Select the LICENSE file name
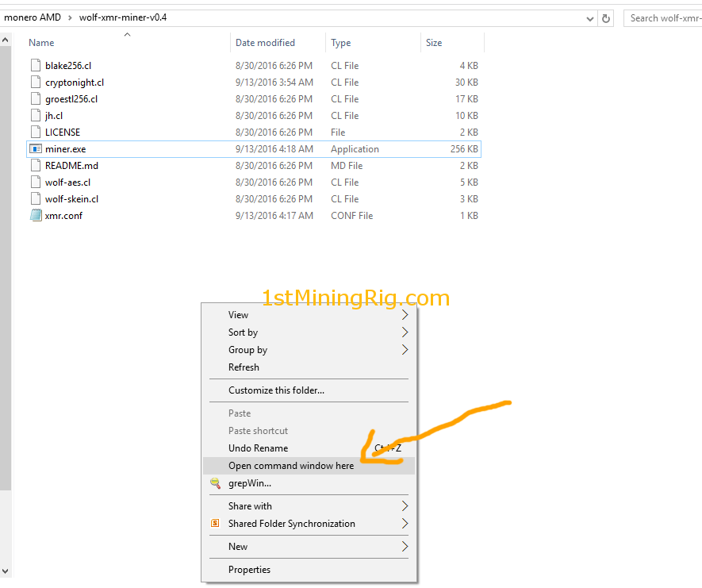This screenshot has width=702, height=588. click(x=63, y=133)
